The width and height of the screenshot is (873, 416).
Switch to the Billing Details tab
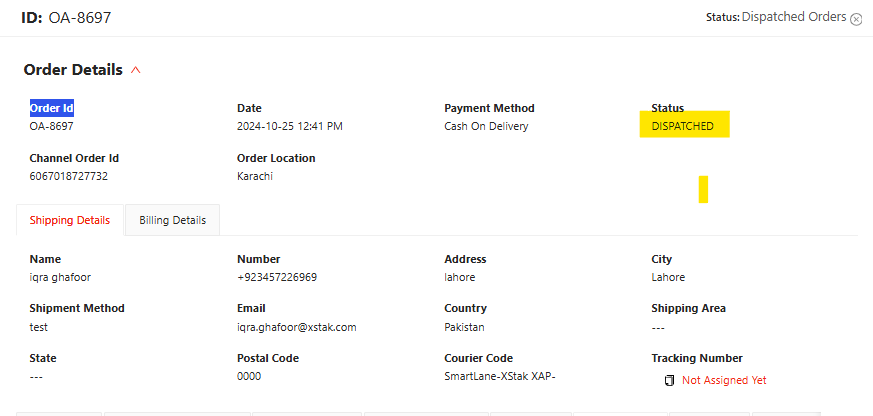click(x=172, y=220)
